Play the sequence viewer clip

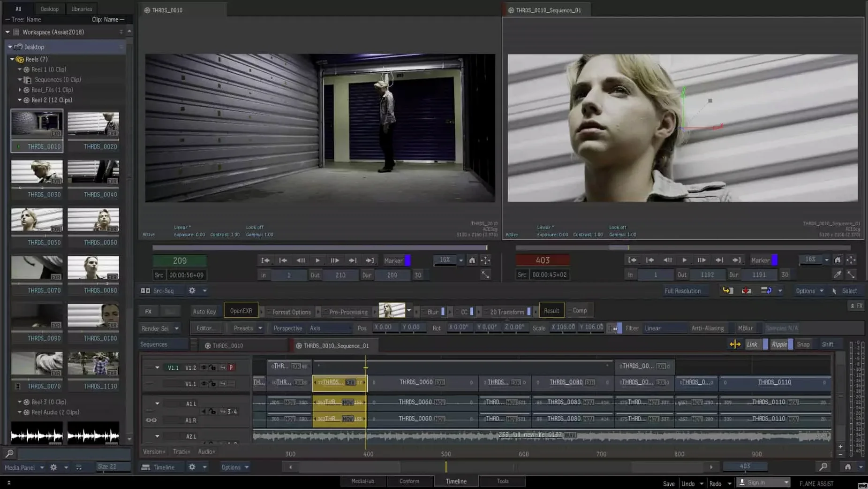click(x=684, y=260)
